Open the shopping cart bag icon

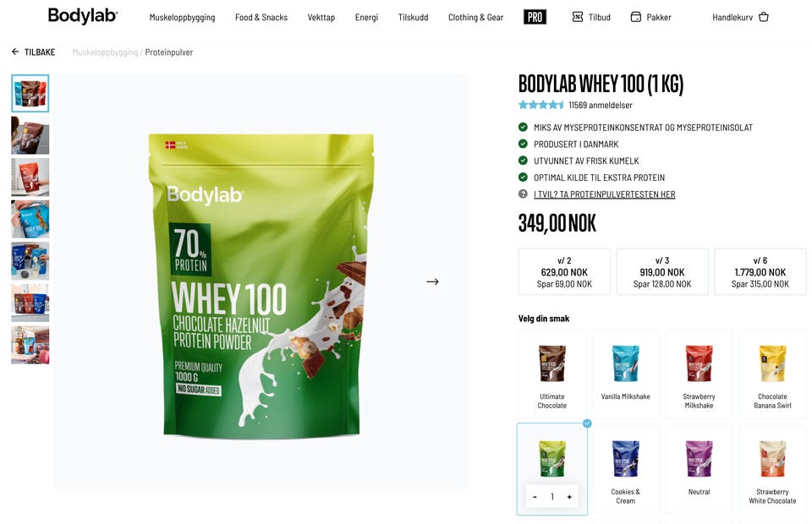click(x=763, y=17)
